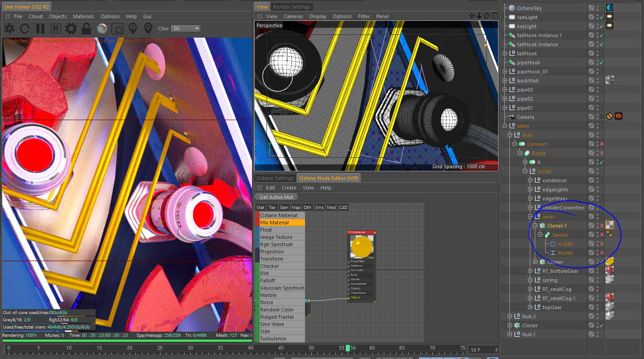This screenshot has height=359, width=644.
Task: Open the Chn channel dropdown
Action: tap(185, 29)
